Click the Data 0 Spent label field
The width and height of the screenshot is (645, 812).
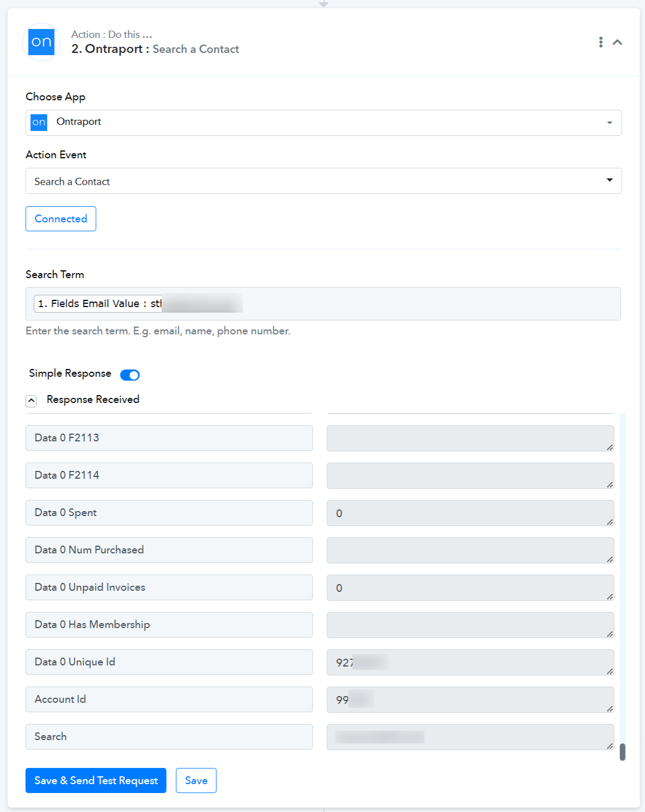169,513
